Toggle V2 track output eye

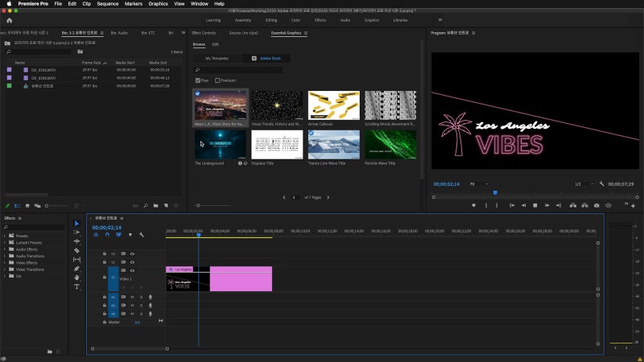[132, 262]
